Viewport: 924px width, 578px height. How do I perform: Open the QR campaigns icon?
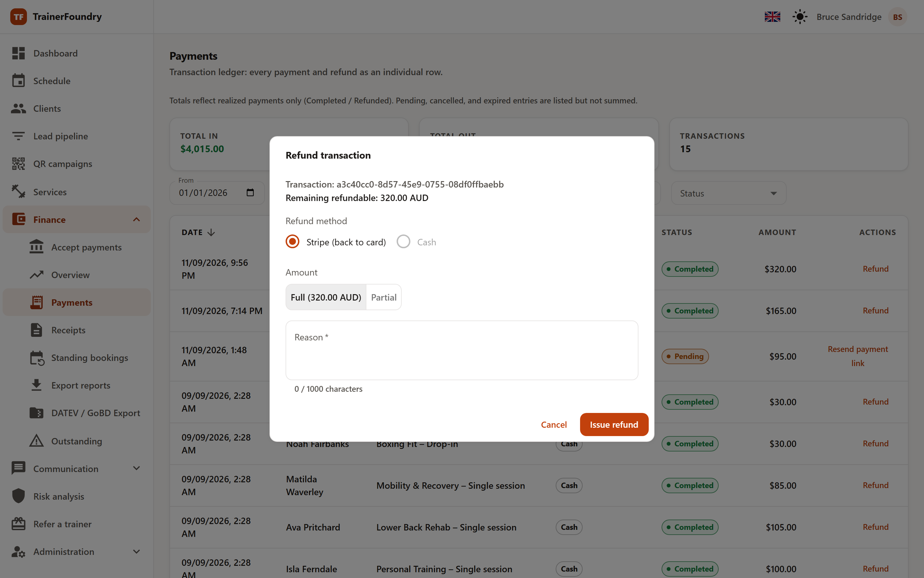point(18,164)
